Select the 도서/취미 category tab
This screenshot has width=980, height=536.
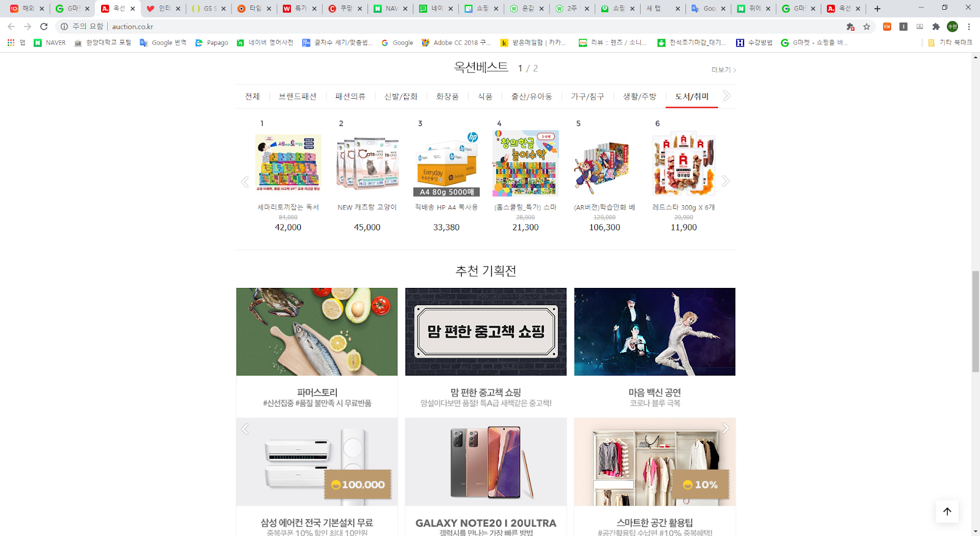tap(692, 97)
